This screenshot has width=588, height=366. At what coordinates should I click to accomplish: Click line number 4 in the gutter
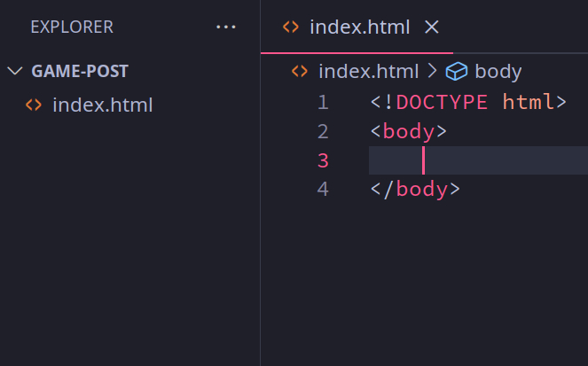[x=323, y=189]
